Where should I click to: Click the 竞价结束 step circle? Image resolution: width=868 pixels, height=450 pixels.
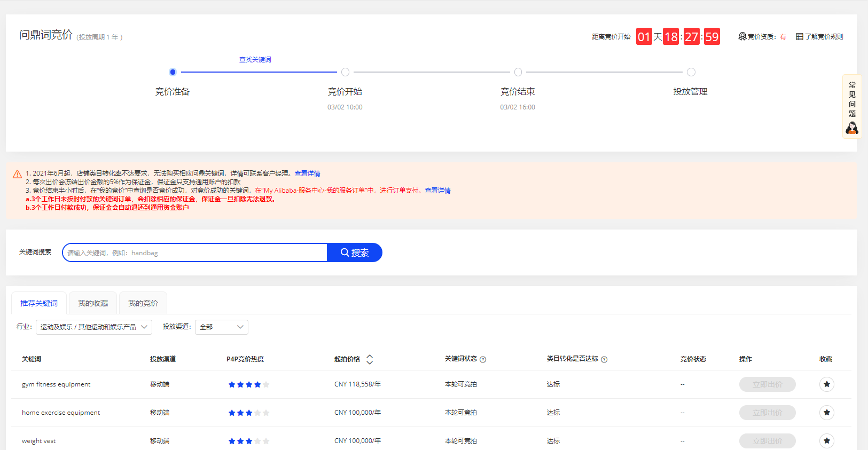click(518, 72)
